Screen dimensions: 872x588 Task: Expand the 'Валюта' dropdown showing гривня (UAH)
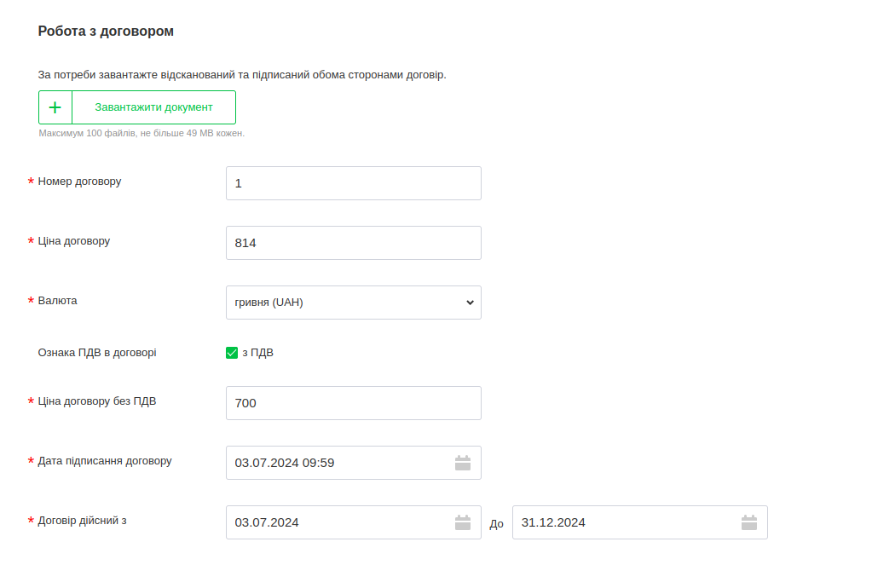click(x=353, y=303)
